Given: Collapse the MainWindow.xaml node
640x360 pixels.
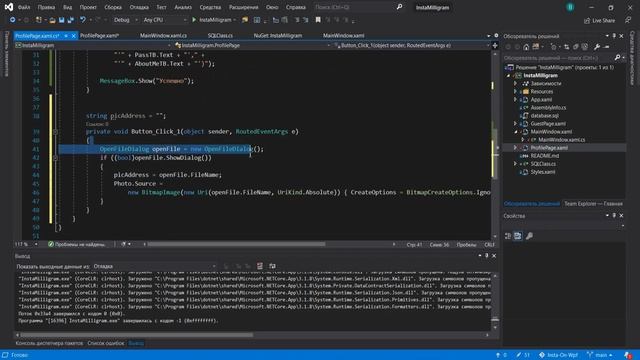Looking at the screenshot, I should (516, 131).
